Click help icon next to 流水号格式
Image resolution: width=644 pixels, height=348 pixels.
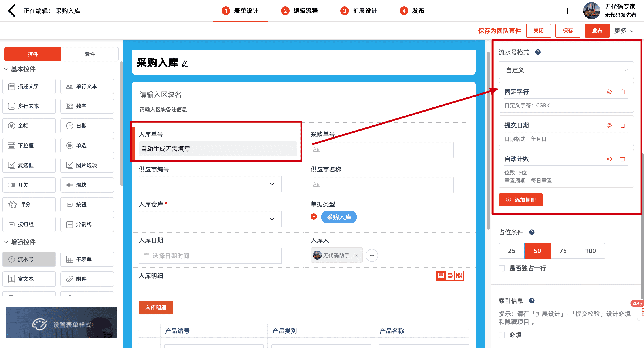click(538, 52)
